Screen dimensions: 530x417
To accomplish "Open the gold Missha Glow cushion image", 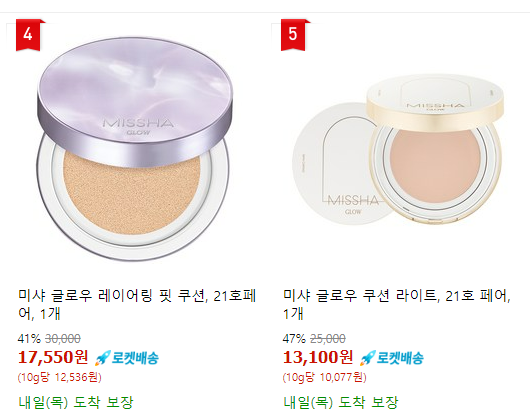I will coord(398,150).
